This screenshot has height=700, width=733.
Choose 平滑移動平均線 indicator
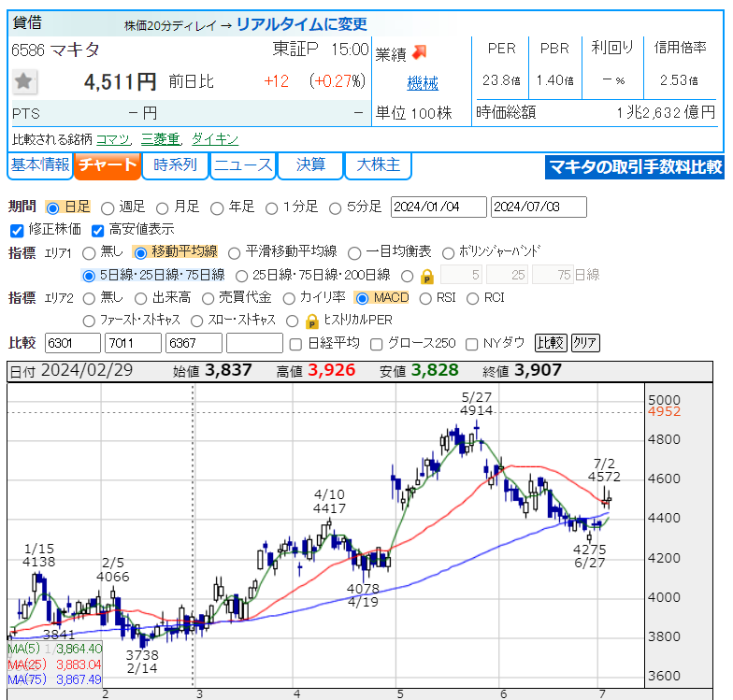234,253
